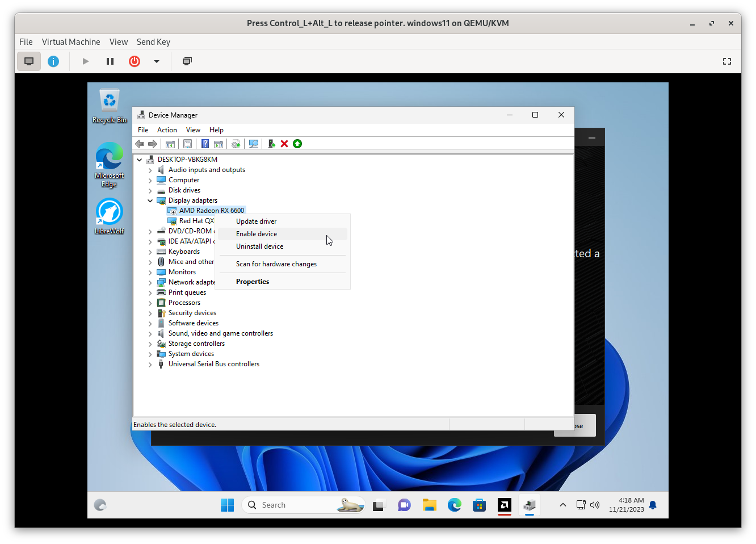Viewport: 756px width, 544px height.
Task: Open Device Manager's File menu
Action: tap(143, 130)
